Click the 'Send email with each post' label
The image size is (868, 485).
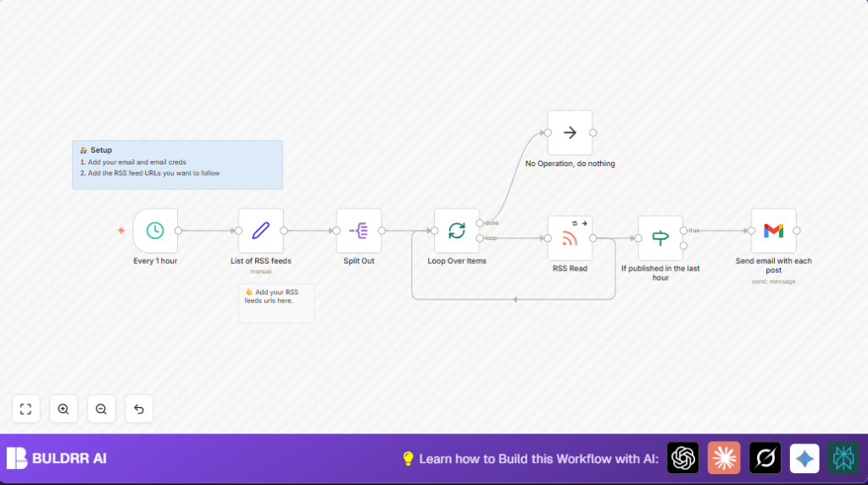coord(773,265)
